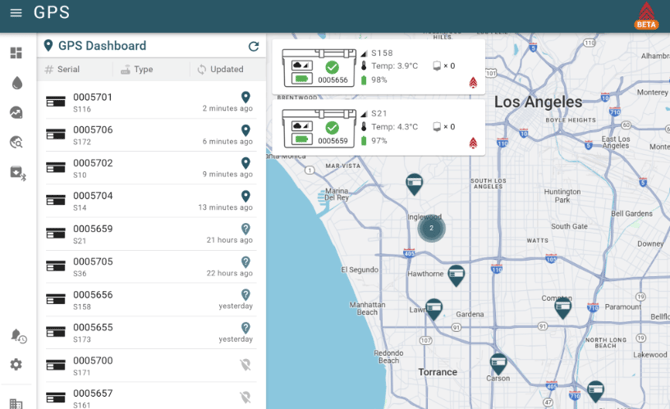Image resolution: width=670 pixels, height=409 pixels.
Task: Click the BETA logo icon
Action: coord(646,16)
